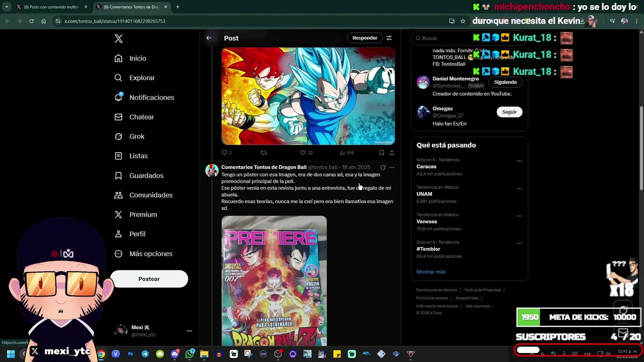The width and height of the screenshot is (644, 362).
Task: Click reply icon with 3 comments
Action: (226, 152)
